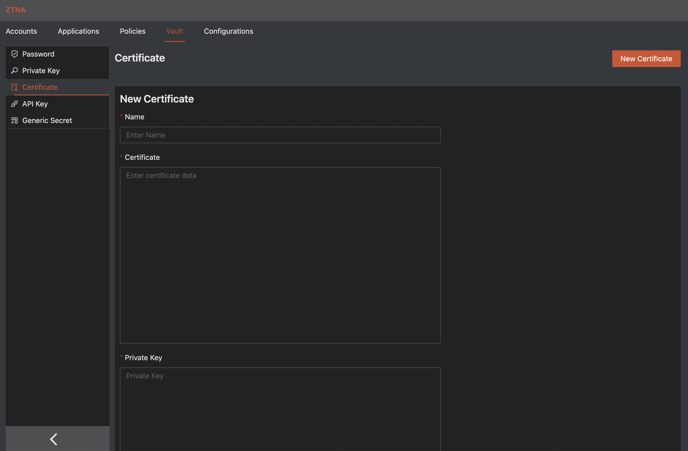The height and width of the screenshot is (451, 688).
Task: Select Private Key label in the sidebar
Action: pos(41,71)
